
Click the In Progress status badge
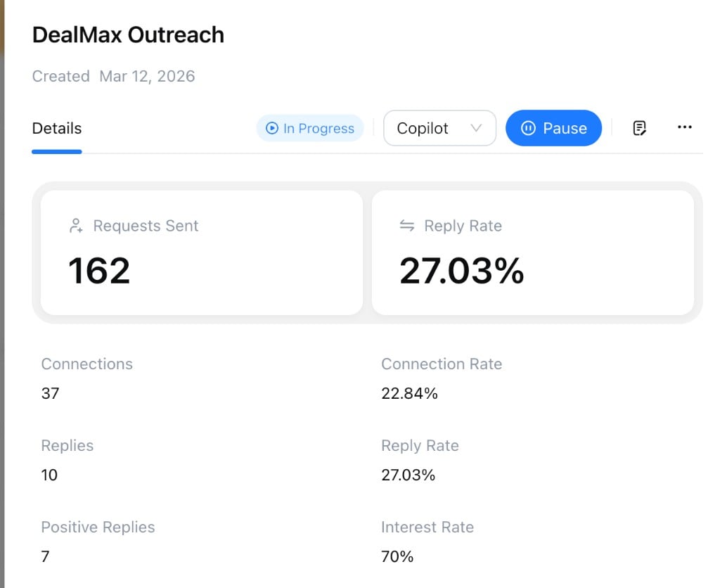(x=310, y=128)
